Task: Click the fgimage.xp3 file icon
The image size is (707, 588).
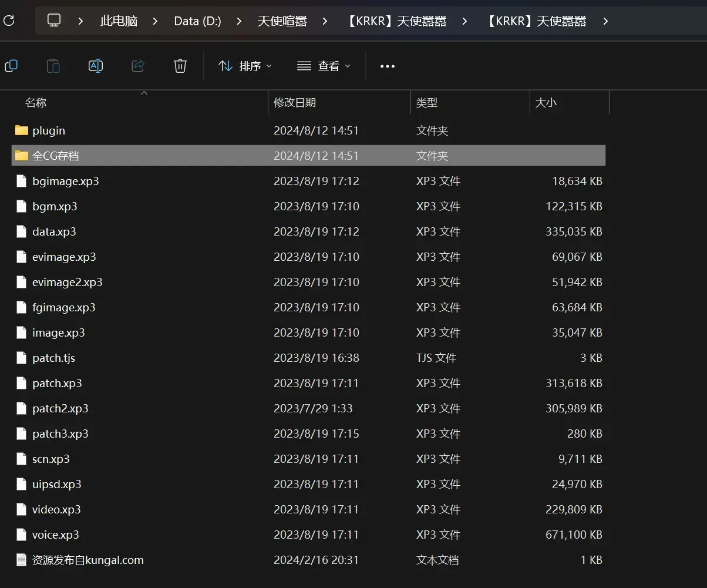Action: [x=22, y=307]
